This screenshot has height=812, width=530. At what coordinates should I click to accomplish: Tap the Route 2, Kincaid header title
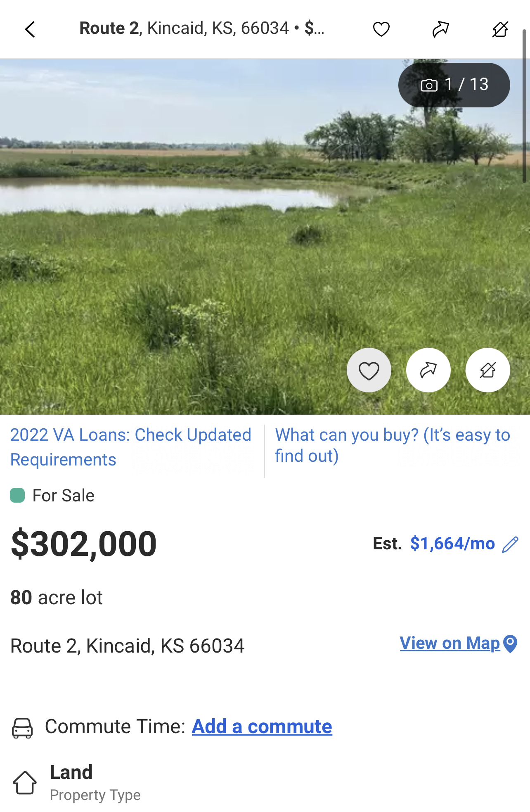(x=201, y=28)
